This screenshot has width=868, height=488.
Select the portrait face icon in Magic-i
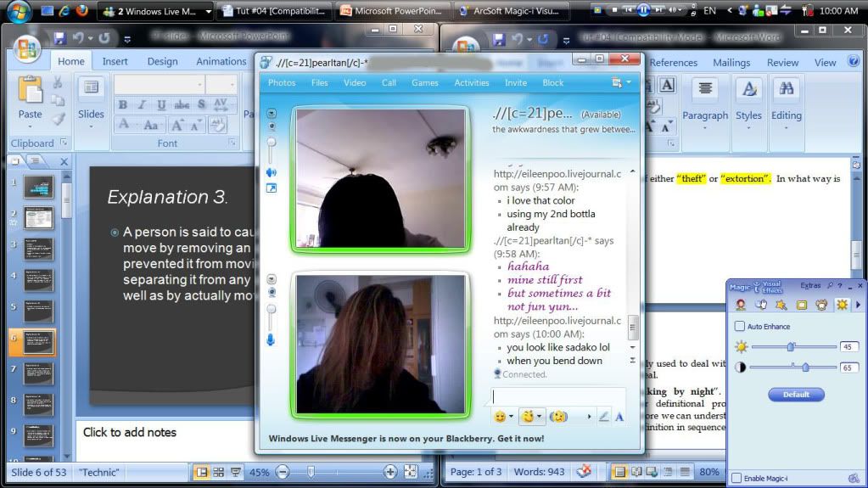[x=741, y=305]
